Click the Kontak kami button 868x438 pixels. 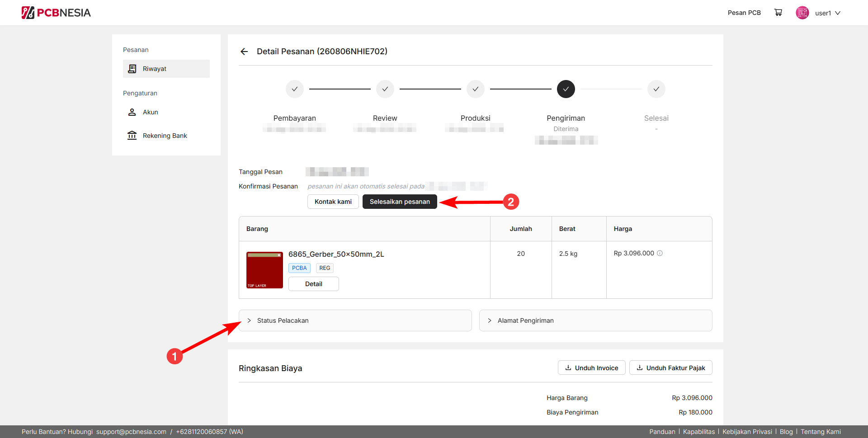point(333,202)
